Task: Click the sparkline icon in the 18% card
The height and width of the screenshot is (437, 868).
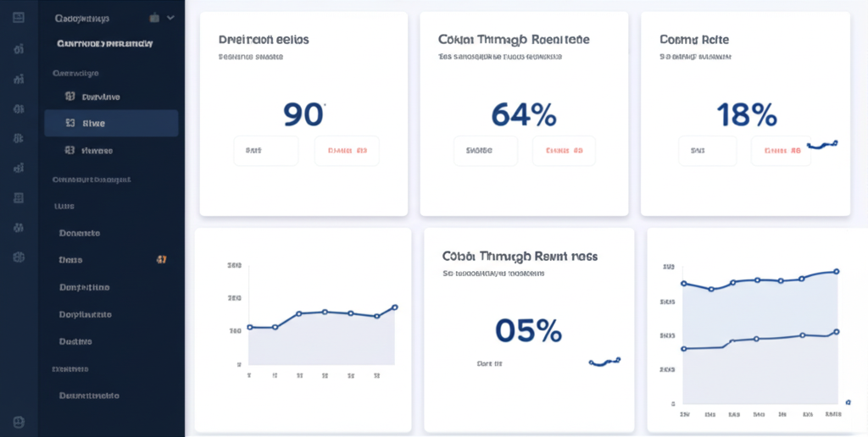Action: coord(822,145)
